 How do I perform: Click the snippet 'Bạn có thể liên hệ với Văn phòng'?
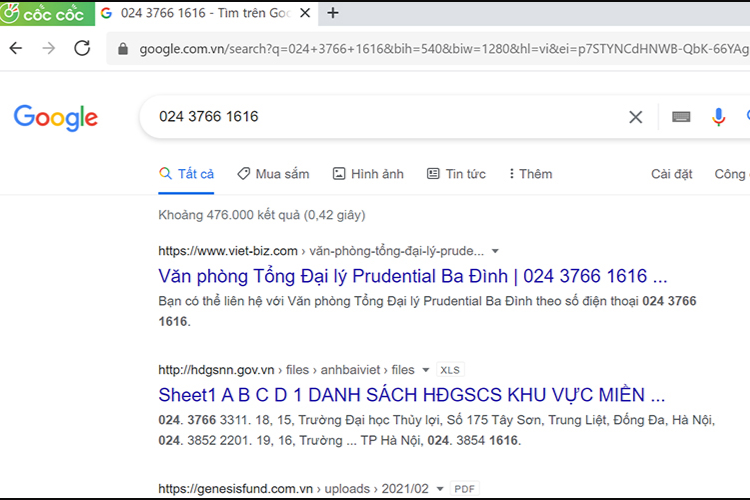point(427,311)
